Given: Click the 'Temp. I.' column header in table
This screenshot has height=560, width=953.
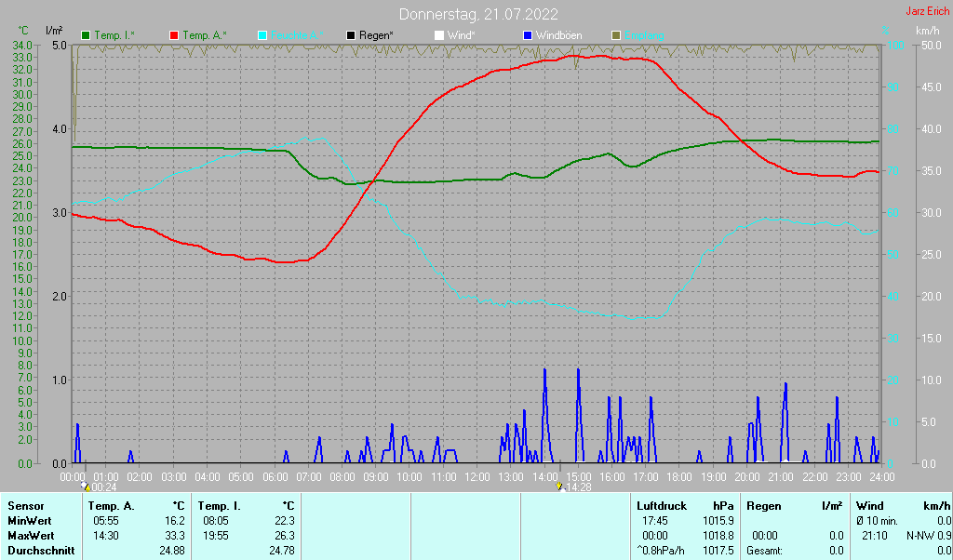Looking at the screenshot, I should (220, 506).
